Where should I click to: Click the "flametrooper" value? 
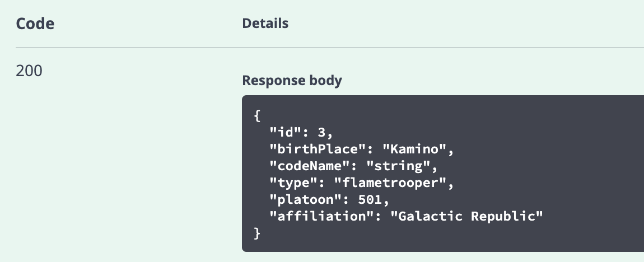(x=390, y=183)
